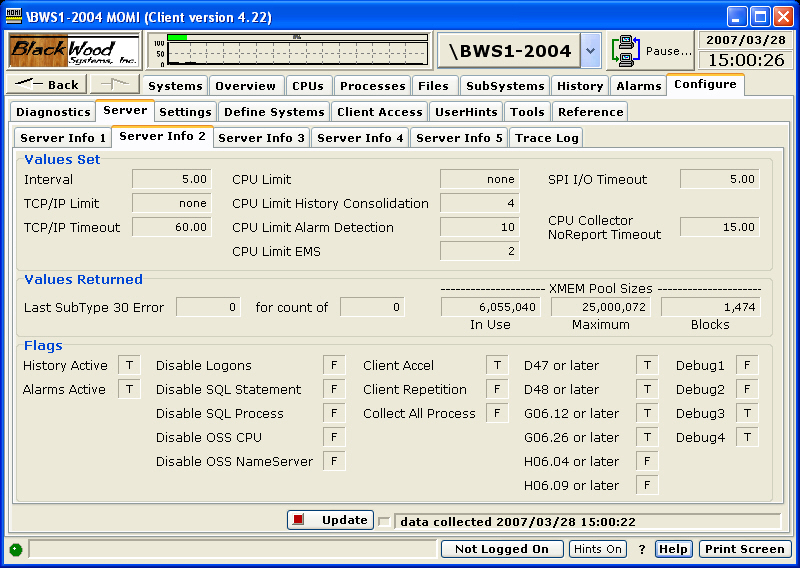Open the Tools sub-tab
800x568 pixels.
528,112
